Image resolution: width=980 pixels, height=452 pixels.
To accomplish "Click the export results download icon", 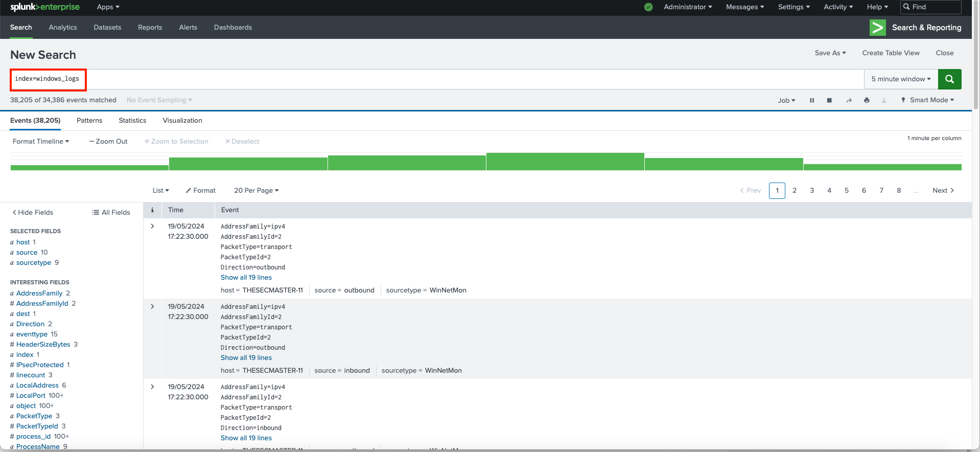I will [x=884, y=101].
